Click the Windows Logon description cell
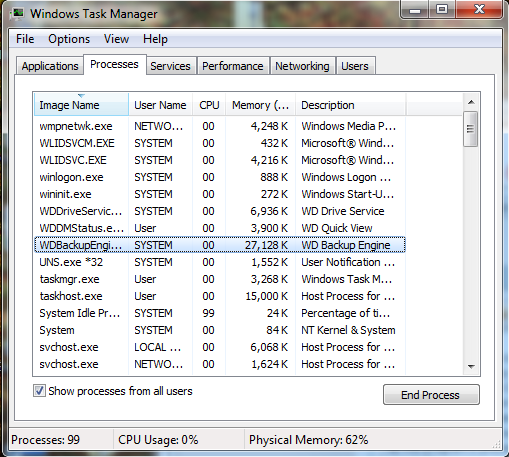This screenshot has height=457, width=509. click(346, 177)
